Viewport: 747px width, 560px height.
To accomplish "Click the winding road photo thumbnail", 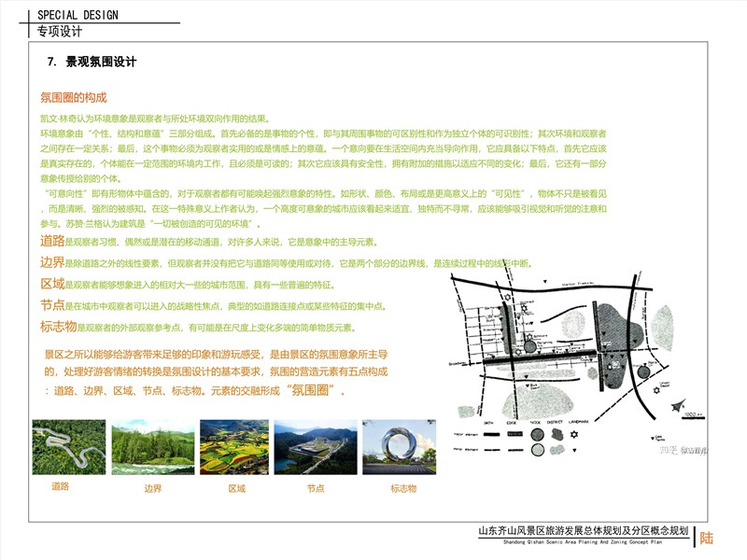I will pos(69,447).
